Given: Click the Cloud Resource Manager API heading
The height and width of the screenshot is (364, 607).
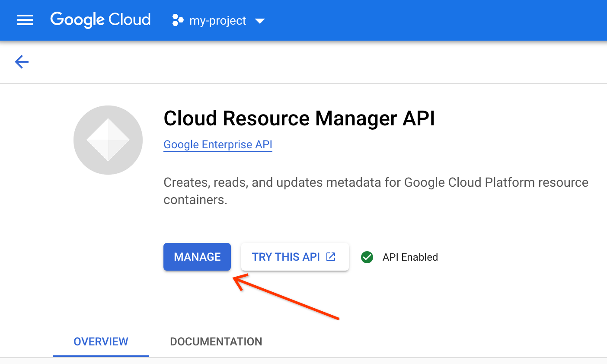Looking at the screenshot, I should pos(299,118).
